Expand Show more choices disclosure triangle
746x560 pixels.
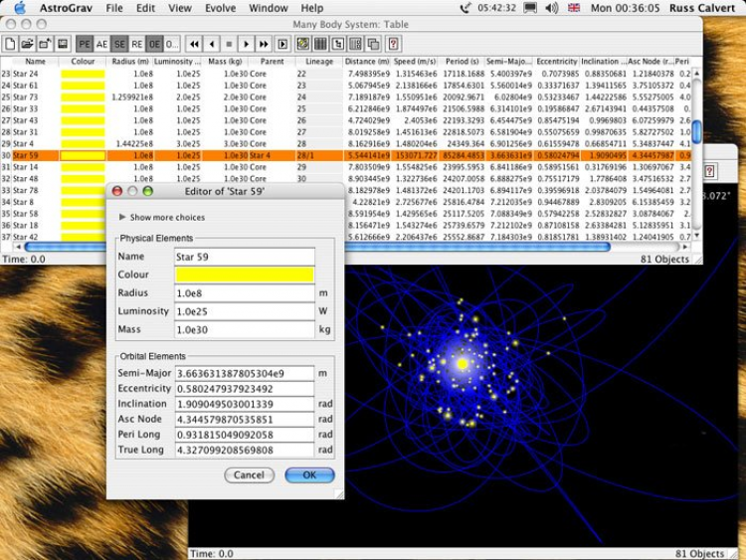122,217
